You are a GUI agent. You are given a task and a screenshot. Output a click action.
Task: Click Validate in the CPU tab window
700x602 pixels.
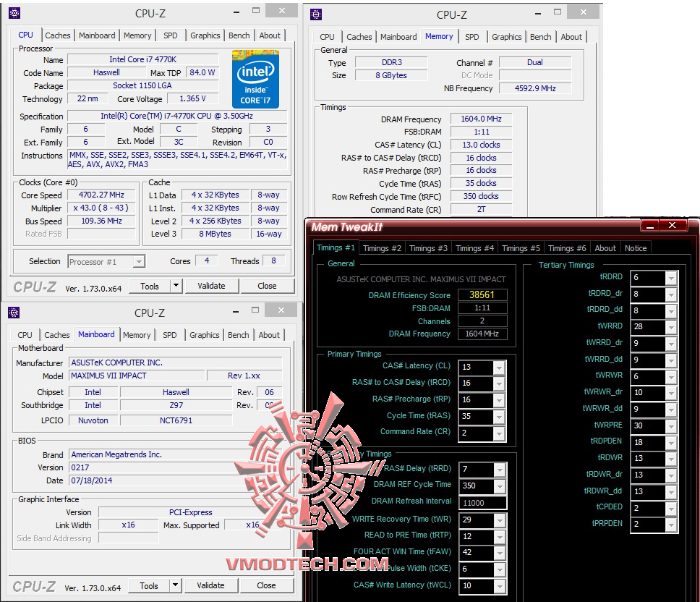211,286
